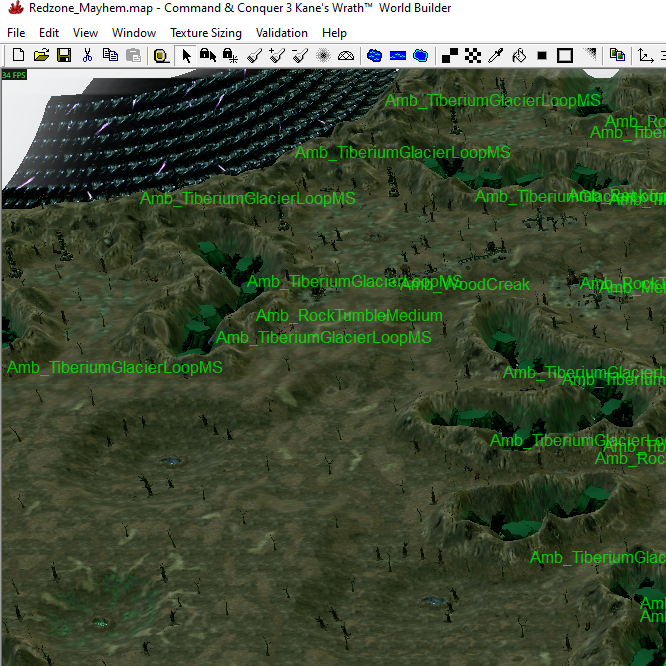Select the large checkered tile tool
666x666 pixels.
473,56
